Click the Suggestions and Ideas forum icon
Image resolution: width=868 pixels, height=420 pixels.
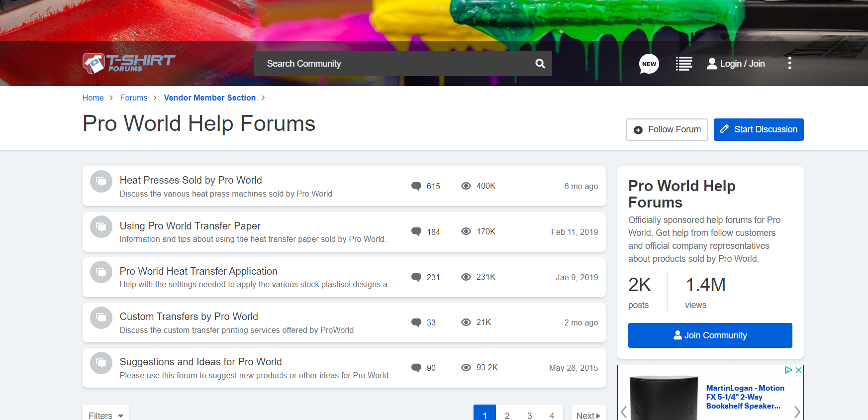tap(101, 363)
